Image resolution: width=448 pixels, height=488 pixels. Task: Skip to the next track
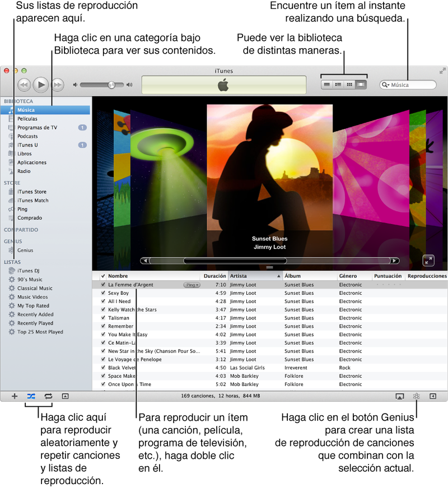(58, 85)
